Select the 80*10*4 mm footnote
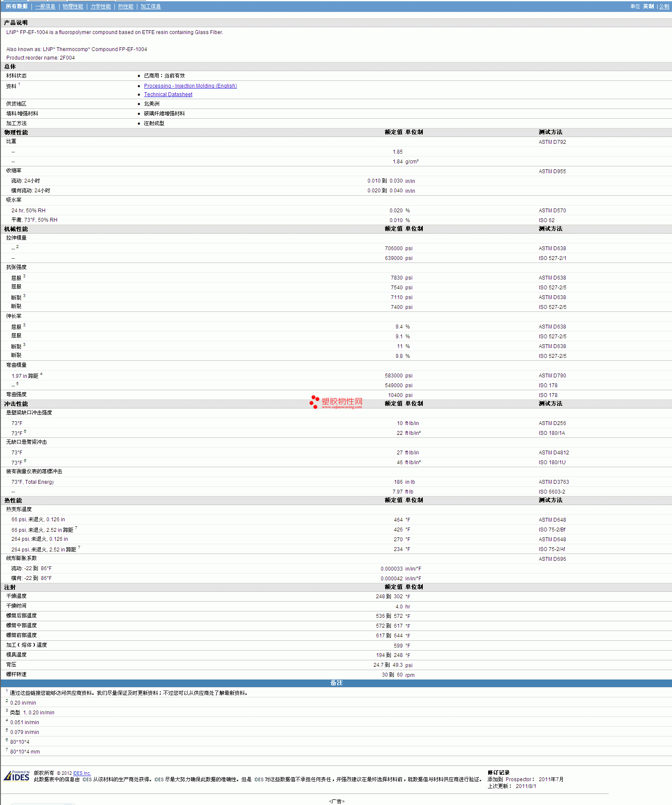 coord(25,752)
